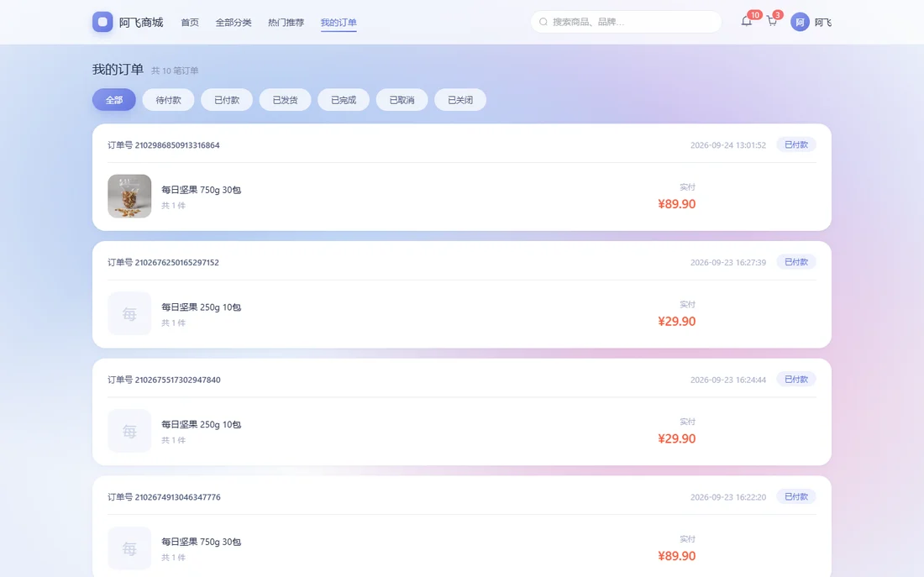This screenshot has width=924, height=577.
Task: Click the 搜索商品、品牌 search field
Action: coord(626,22)
